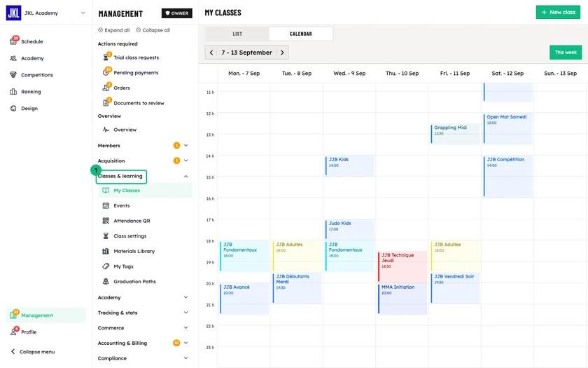The width and height of the screenshot is (588, 368).
Task: Open Judo Kids class on Wednesday
Action: tap(349, 229)
